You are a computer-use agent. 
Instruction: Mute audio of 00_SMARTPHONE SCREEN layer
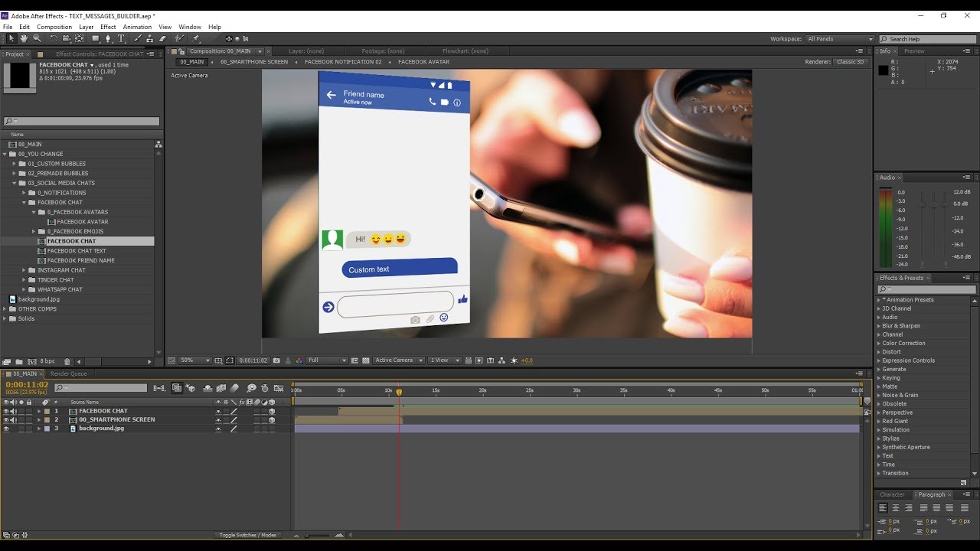(x=14, y=419)
